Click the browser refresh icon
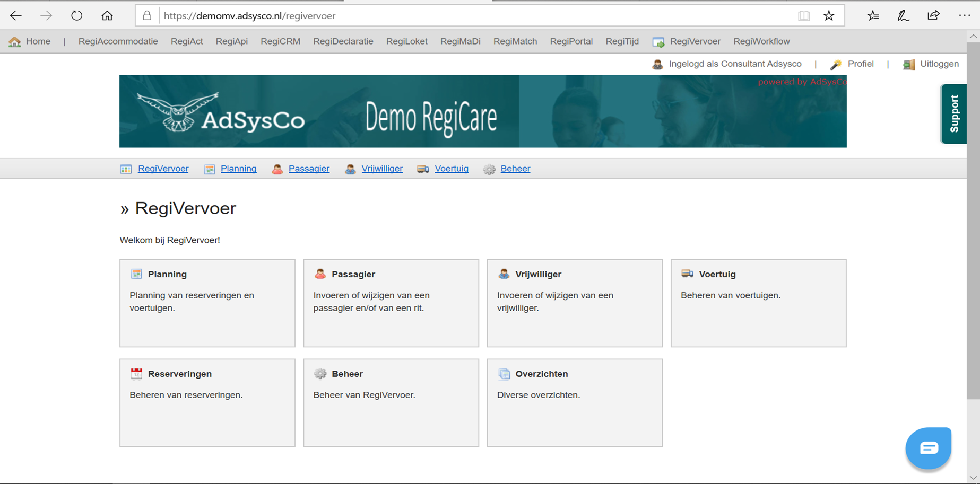This screenshot has height=484, width=980. click(x=76, y=15)
